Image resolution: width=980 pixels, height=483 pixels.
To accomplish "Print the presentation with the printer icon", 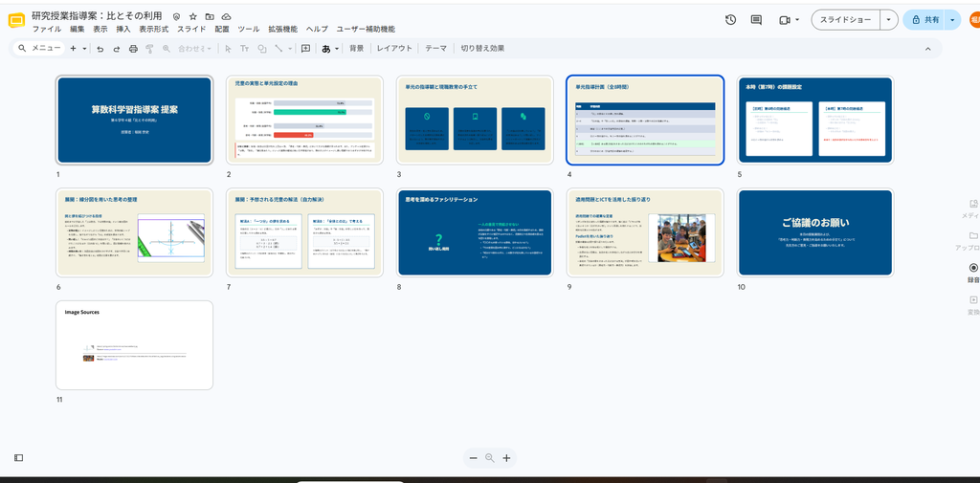I will tap(133, 48).
